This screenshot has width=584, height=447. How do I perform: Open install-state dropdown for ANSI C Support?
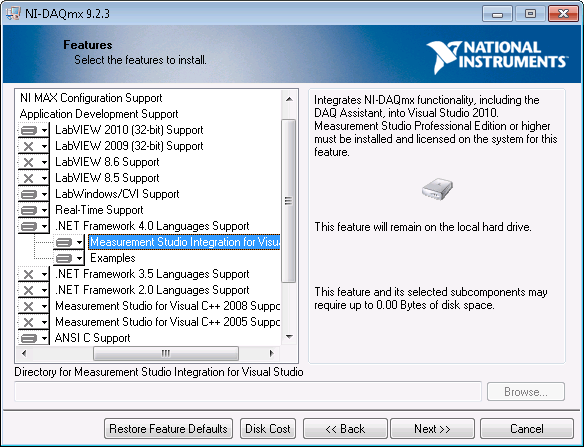coord(33,338)
